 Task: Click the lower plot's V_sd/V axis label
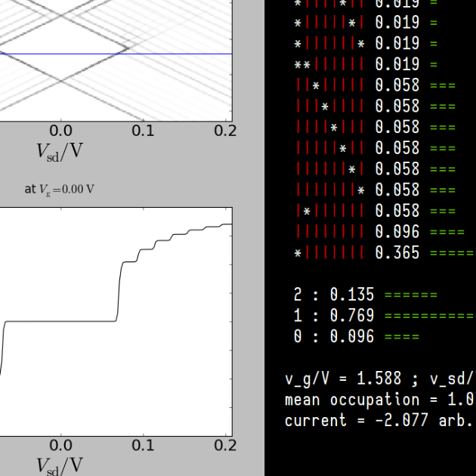point(60,464)
